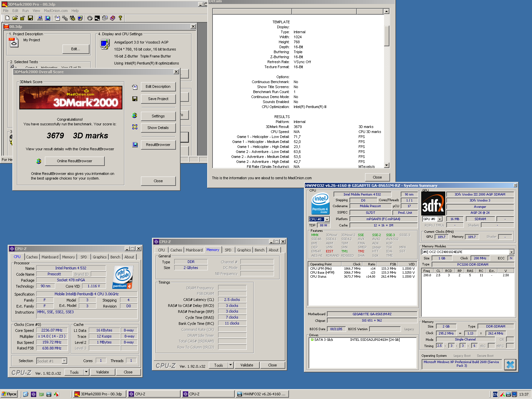The width and height of the screenshot is (532, 399).
Task: Open the Socket #1 Selection dropdown in CPU-Z
Action: pyautogui.click(x=65, y=361)
